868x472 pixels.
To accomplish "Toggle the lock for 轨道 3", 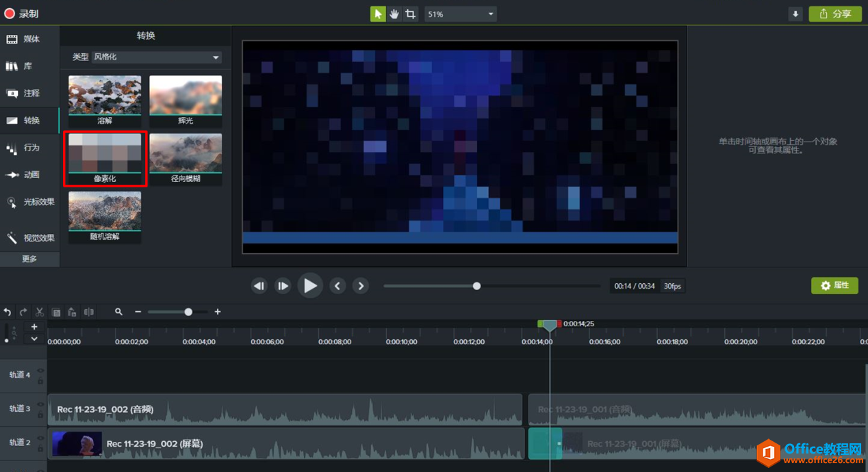I will [x=40, y=415].
